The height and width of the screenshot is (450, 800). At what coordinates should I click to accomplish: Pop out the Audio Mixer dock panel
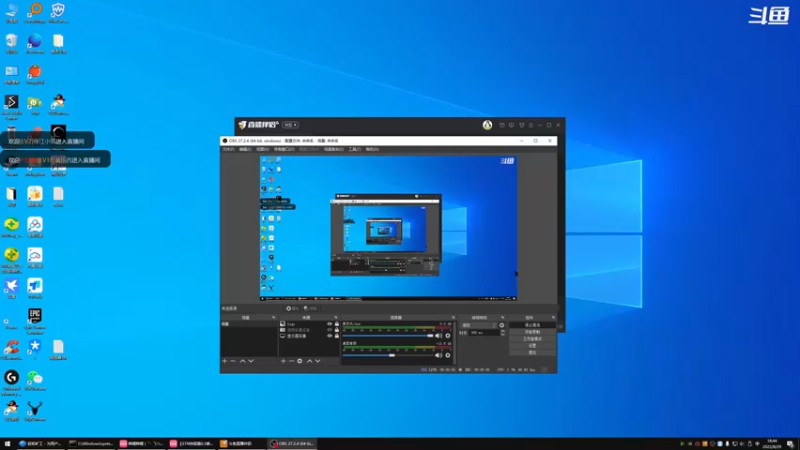point(453,317)
